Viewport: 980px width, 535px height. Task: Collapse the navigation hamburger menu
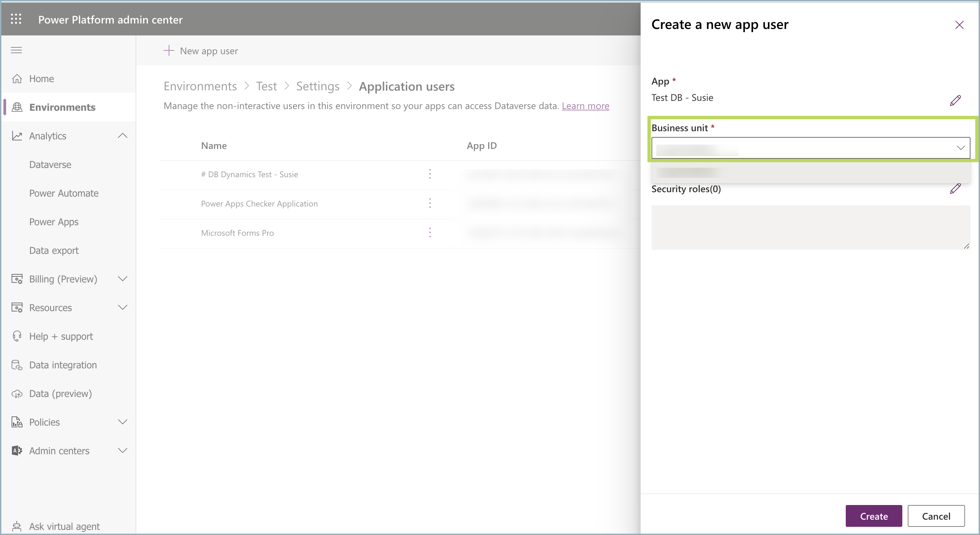pyautogui.click(x=16, y=50)
